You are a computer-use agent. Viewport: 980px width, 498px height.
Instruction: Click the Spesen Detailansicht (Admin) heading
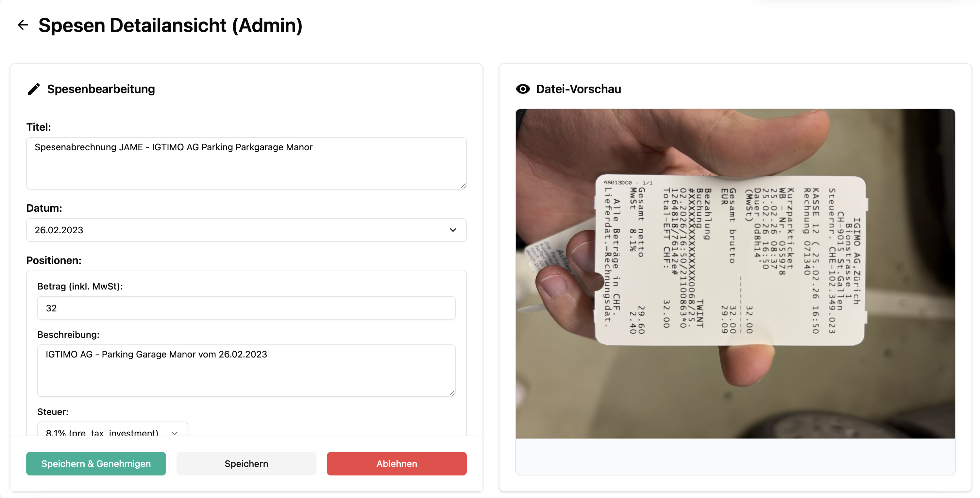pyautogui.click(x=170, y=25)
